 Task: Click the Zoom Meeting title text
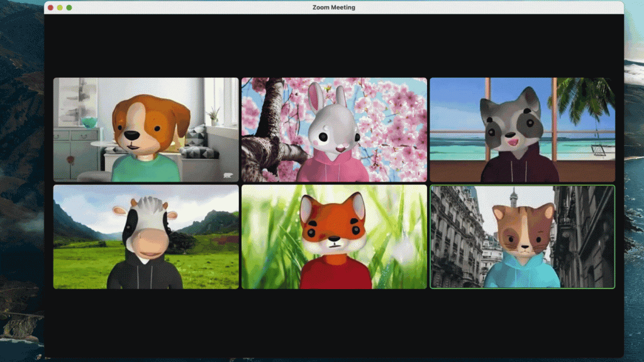(335, 7)
